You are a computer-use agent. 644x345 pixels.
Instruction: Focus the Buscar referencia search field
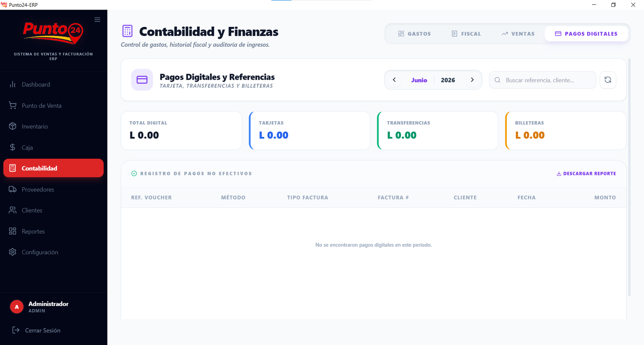[x=543, y=80]
